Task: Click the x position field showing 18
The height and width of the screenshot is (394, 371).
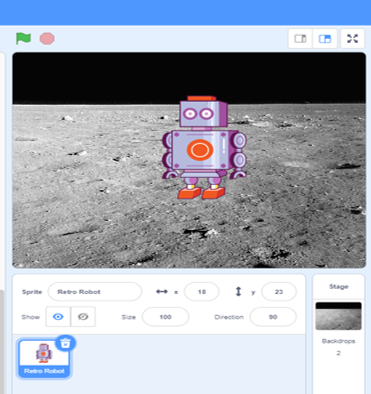Action: point(202,292)
